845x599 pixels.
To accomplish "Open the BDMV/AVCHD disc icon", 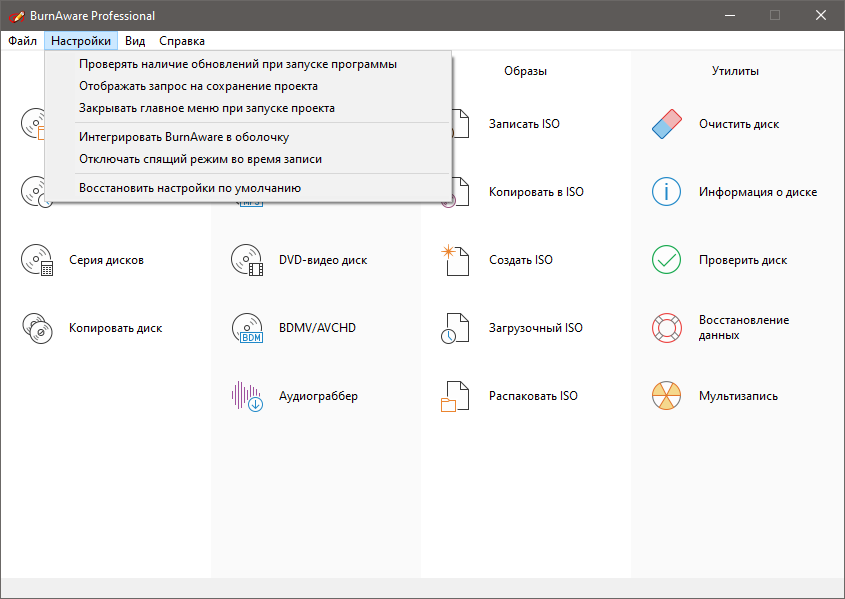I will [247, 328].
